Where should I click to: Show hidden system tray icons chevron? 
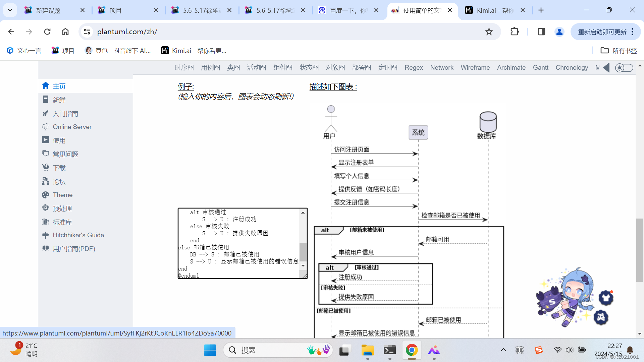point(503,350)
